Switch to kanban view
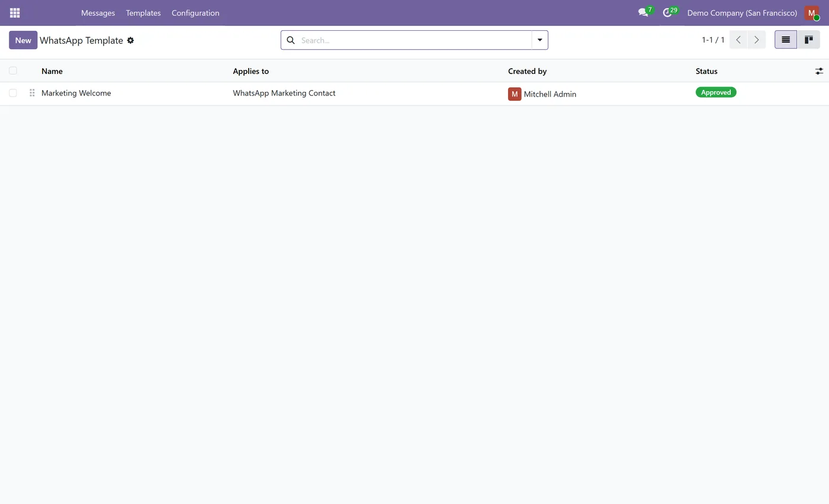 pyautogui.click(x=808, y=40)
